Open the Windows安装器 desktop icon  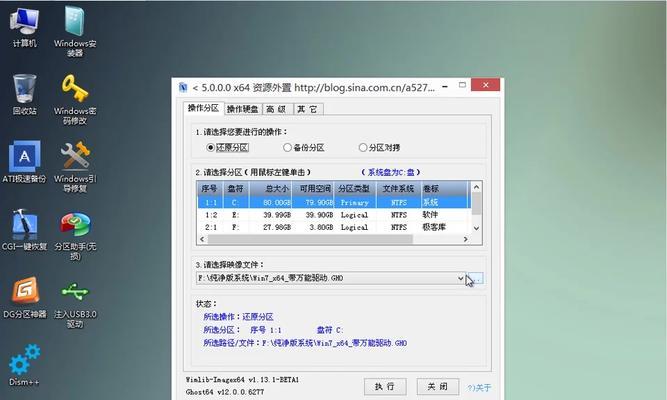75,31
